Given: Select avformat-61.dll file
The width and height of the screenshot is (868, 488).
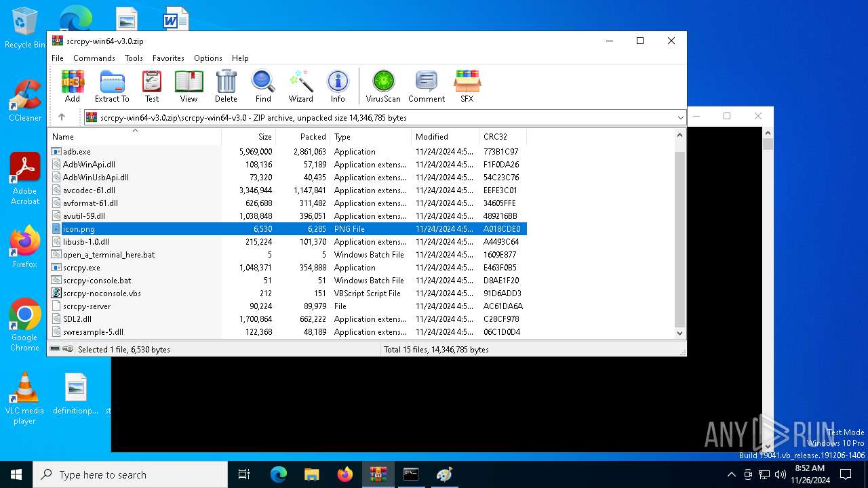Looking at the screenshot, I should pyautogui.click(x=288, y=203).
